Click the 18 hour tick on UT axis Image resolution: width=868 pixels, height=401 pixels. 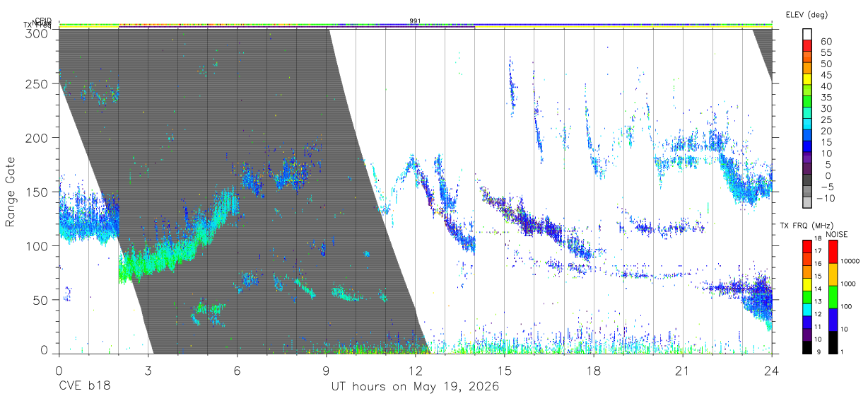pos(594,371)
